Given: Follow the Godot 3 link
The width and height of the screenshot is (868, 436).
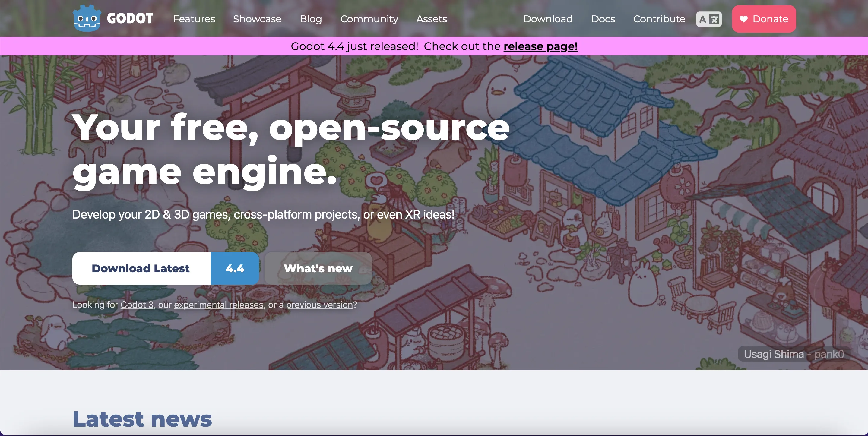Looking at the screenshot, I should click(x=137, y=305).
